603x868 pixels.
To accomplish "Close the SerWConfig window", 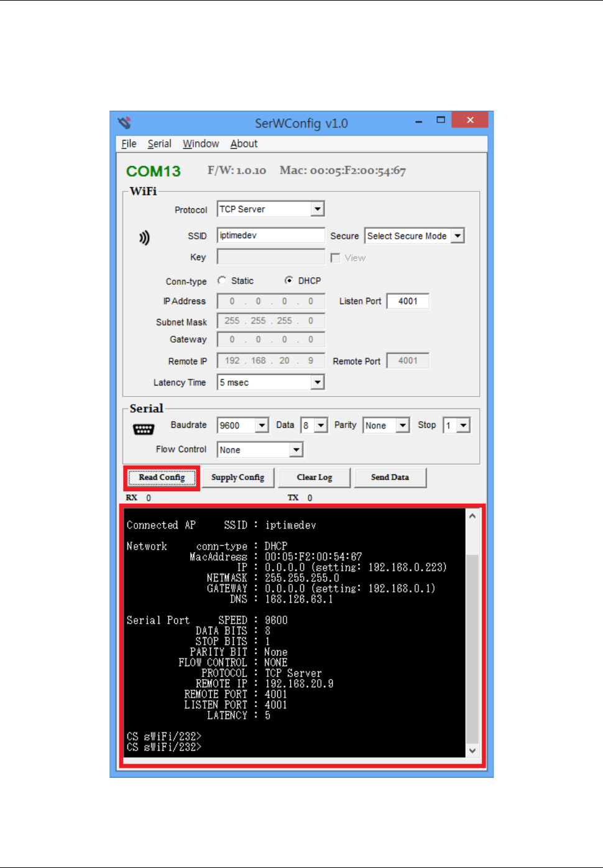I will click(x=470, y=120).
